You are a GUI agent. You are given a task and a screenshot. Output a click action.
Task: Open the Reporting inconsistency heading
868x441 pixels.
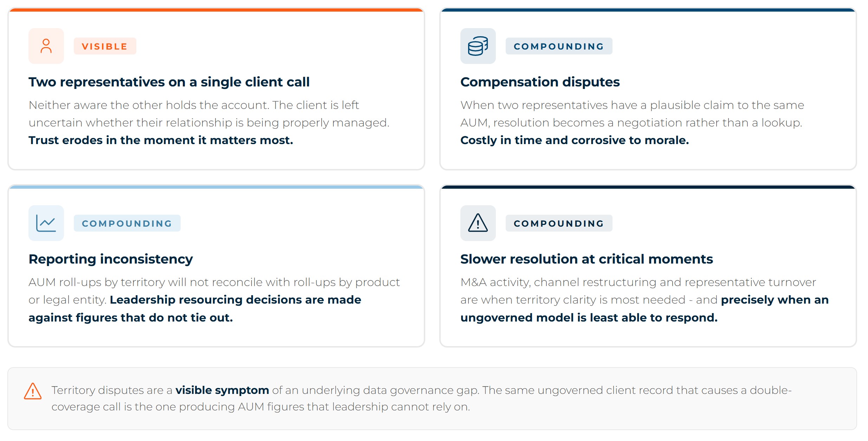[x=111, y=259]
